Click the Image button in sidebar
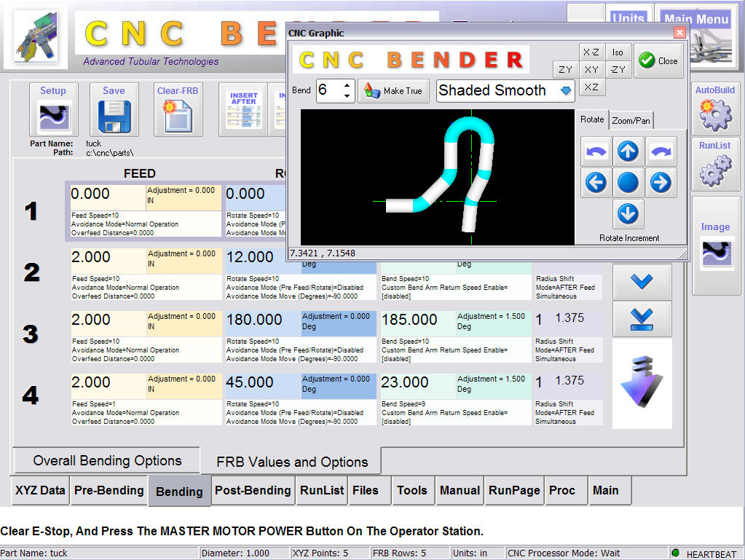745x560 pixels. pos(715,246)
